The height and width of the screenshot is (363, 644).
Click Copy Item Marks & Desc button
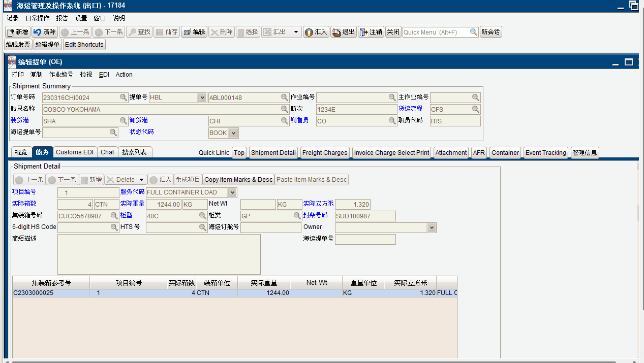(x=238, y=180)
